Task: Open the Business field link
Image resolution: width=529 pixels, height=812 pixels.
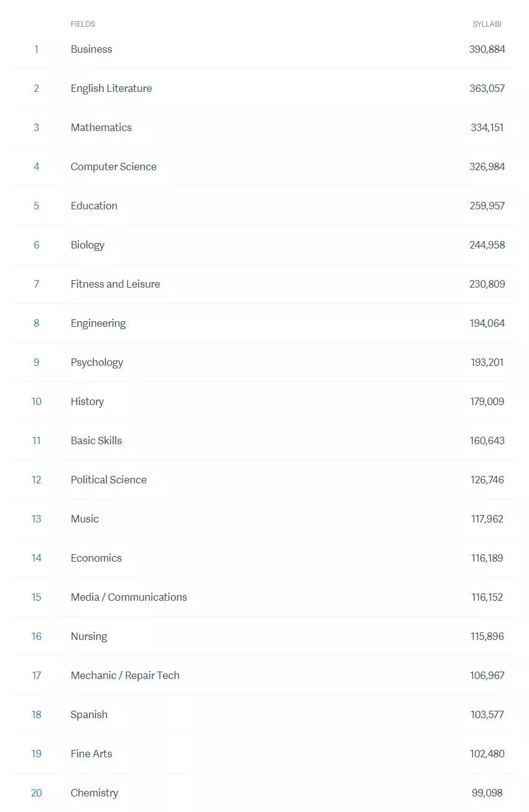Action: (x=91, y=49)
